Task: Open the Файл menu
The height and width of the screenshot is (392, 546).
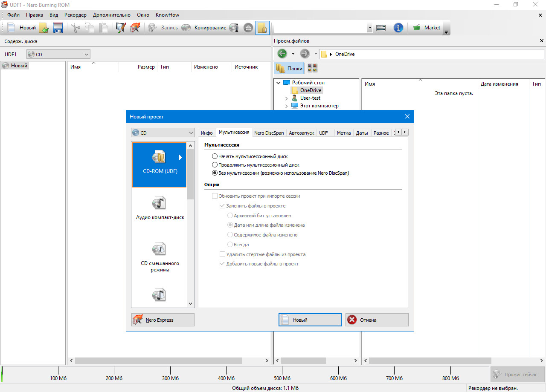Action: (x=13, y=15)
